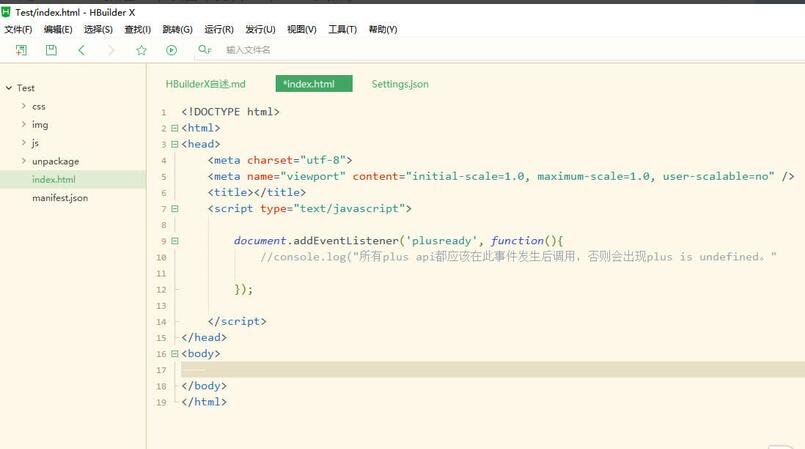Open manifest.json in the project tree
The image size is (805, 449).
[59, 198]
